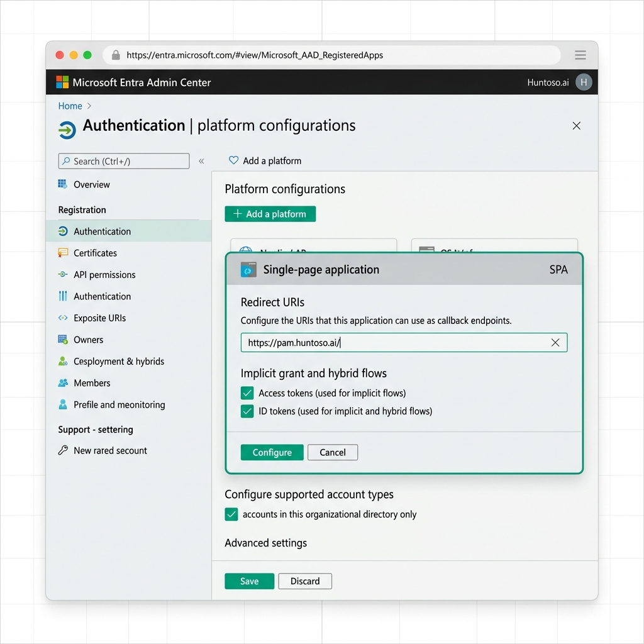The image size is (644, 644).
Task: Click the Overview grid icon
Action: (62, 184)
